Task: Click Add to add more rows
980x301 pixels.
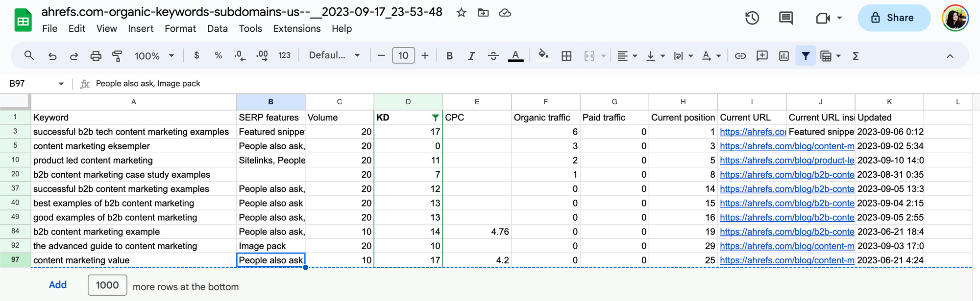Action: click(58, 285)
